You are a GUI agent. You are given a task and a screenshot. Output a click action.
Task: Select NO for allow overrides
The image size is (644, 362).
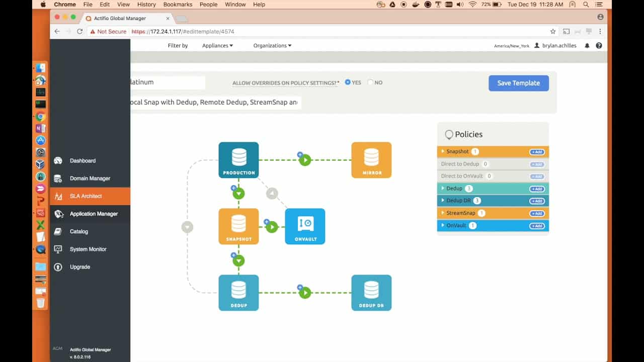[x=370, y=82]
